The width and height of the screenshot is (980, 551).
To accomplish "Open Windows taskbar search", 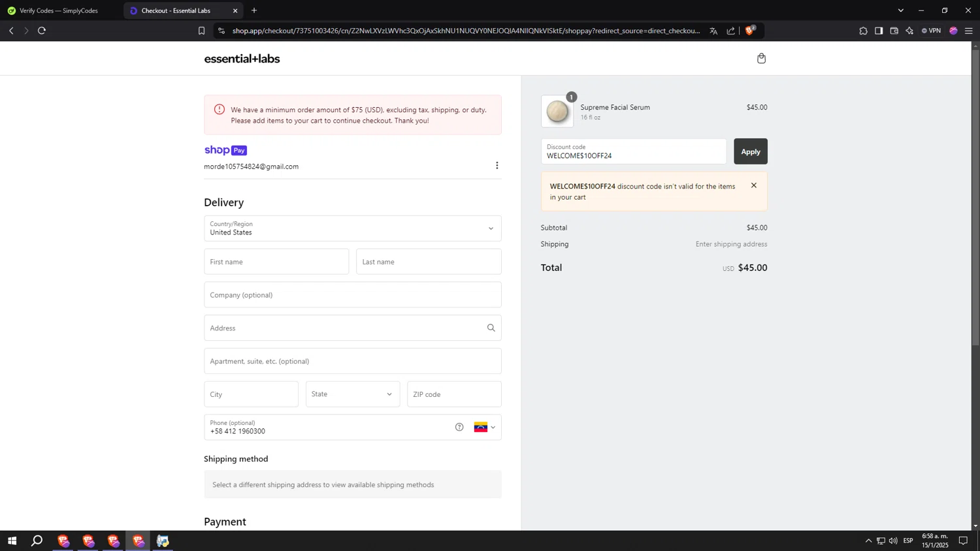I will pos(37,541).
